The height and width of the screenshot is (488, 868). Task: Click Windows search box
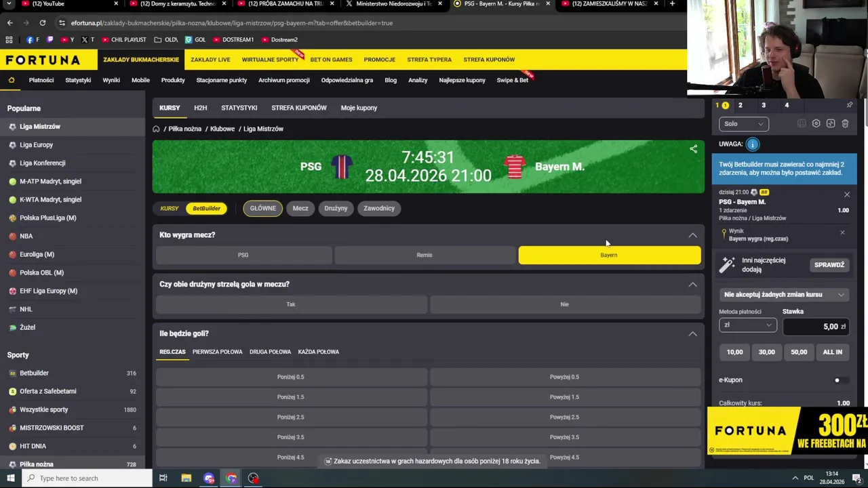87,478
